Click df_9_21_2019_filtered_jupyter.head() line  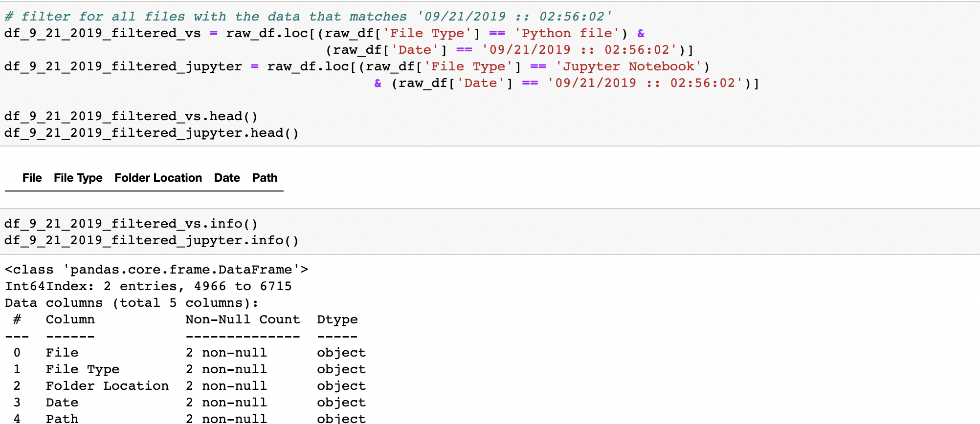(x=152, y=133)
